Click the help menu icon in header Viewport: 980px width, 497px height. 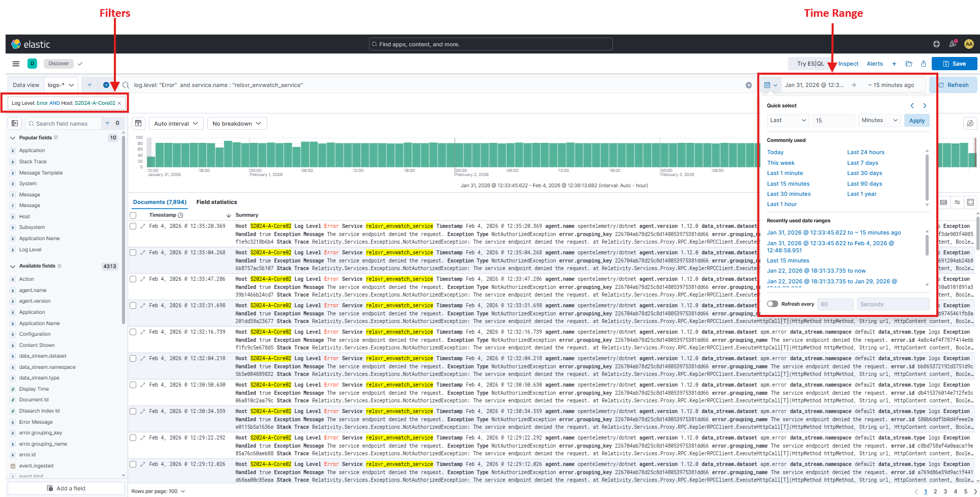pyautogui.click(x=936, y=44)
